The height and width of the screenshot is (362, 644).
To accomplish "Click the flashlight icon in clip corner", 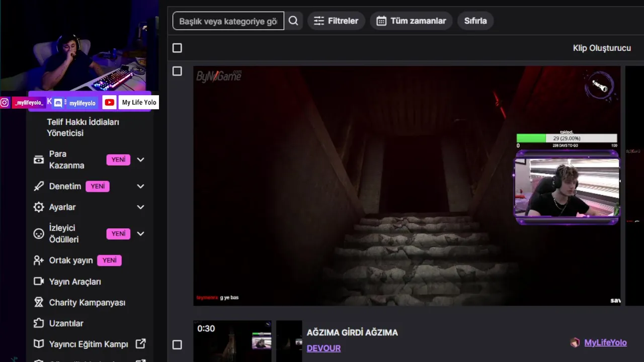I will click(x=600, y=86).
